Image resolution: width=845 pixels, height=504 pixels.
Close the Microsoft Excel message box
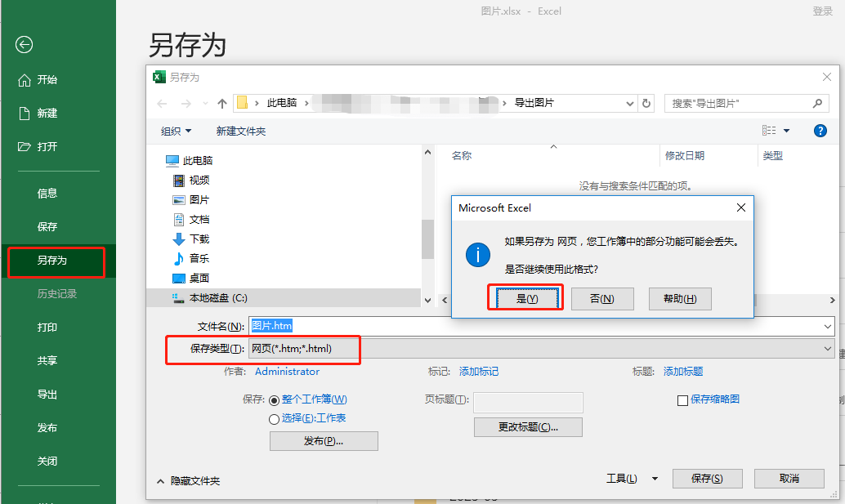point(741,207)
